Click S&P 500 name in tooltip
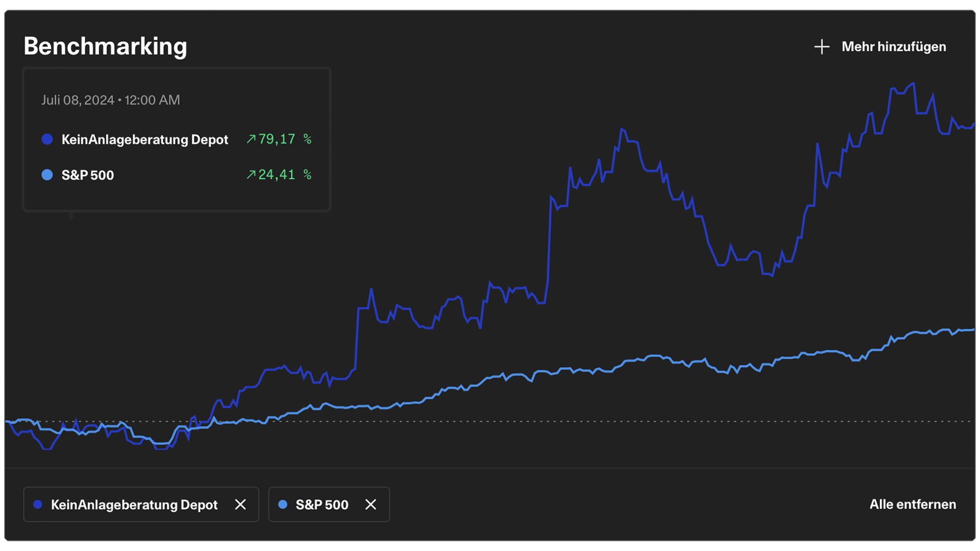Viewport: 980px width, 551px height. click(88, 176)
